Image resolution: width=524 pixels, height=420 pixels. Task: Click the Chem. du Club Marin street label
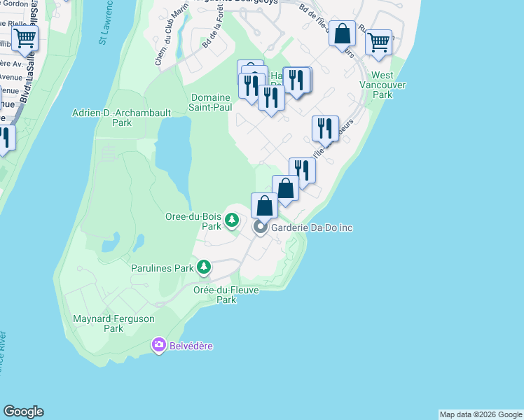[x=172, y=34]
